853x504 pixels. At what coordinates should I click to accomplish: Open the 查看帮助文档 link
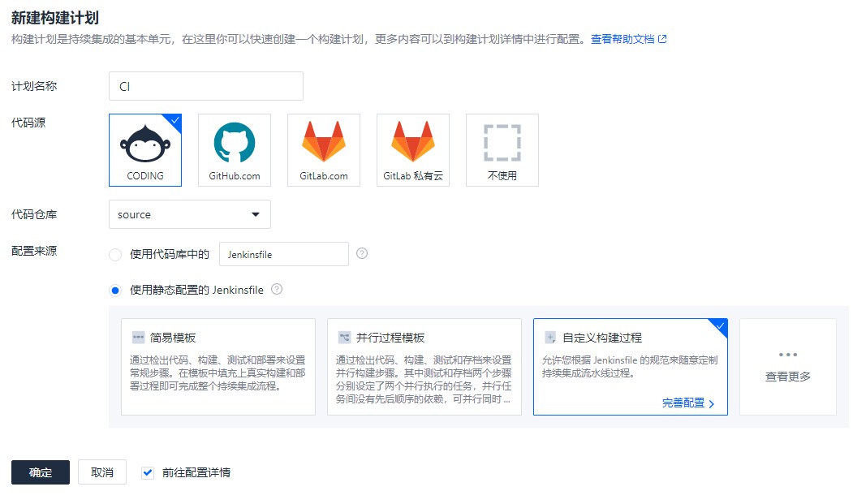coord(622,39)
